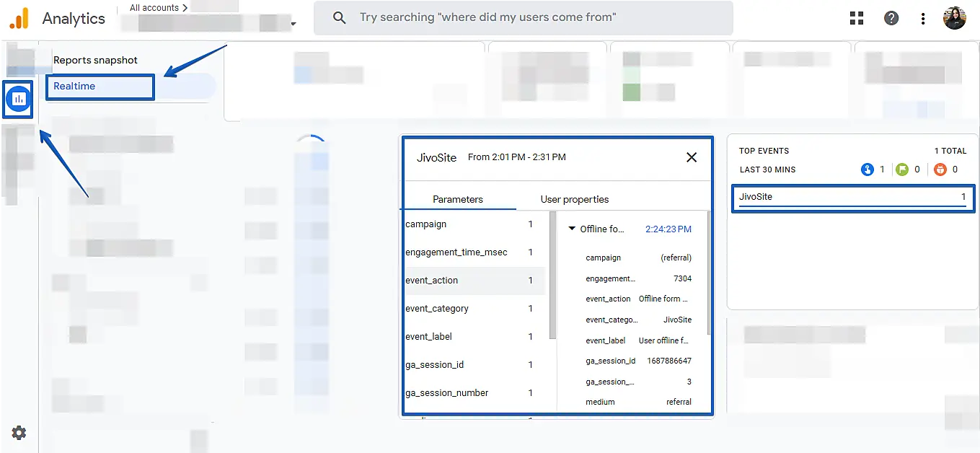This screenshot has height=453, width=980.
Task: Click the user profile avatar
Action: pyautogui.click(x=954, y=18)
